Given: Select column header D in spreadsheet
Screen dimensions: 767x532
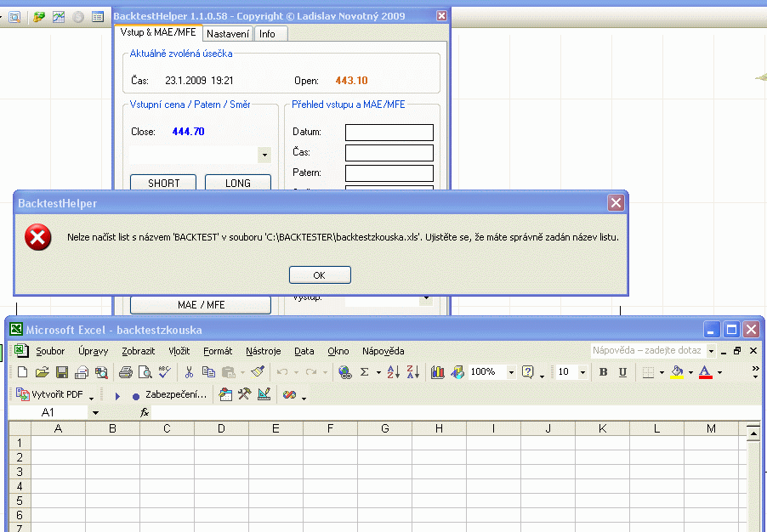Looking at the screenshot, I should pyautogui.click(x=221, y=428).
